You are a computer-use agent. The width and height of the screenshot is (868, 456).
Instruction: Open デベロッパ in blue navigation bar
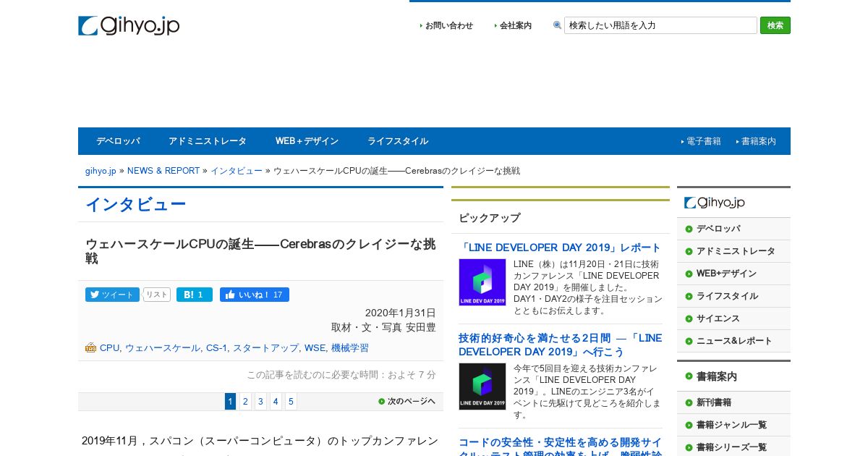pyautogui.click(x=118, y=141)
